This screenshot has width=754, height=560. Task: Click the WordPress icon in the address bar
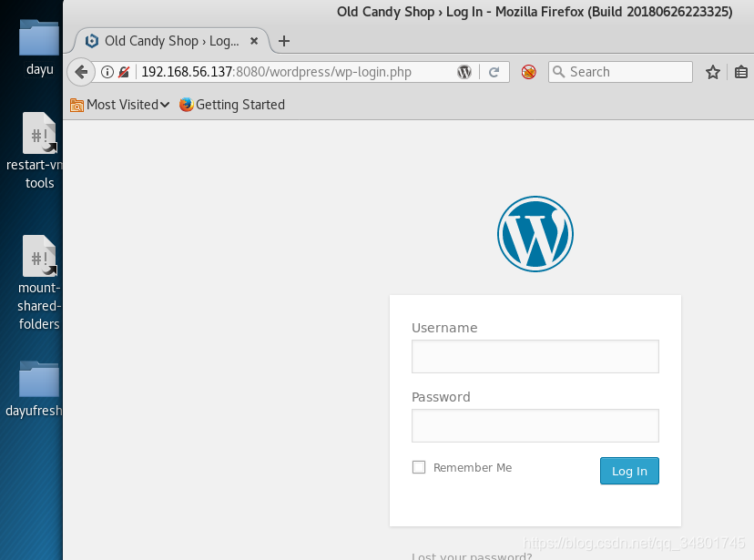[x=464, y=72]
